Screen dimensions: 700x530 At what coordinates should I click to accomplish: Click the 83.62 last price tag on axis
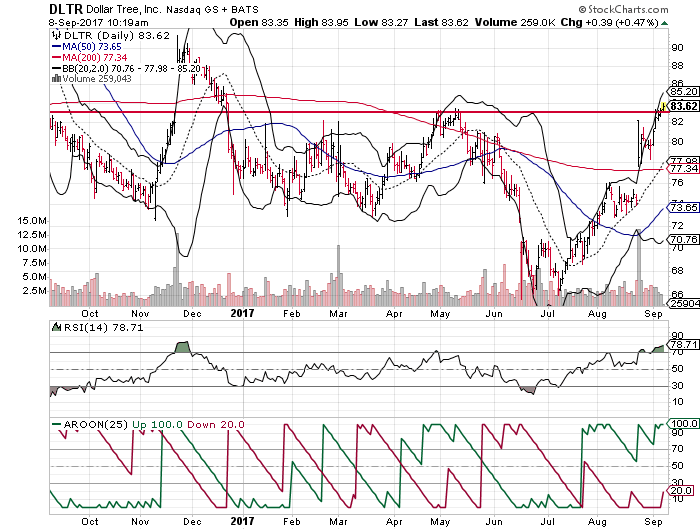[x=683, y=106]
